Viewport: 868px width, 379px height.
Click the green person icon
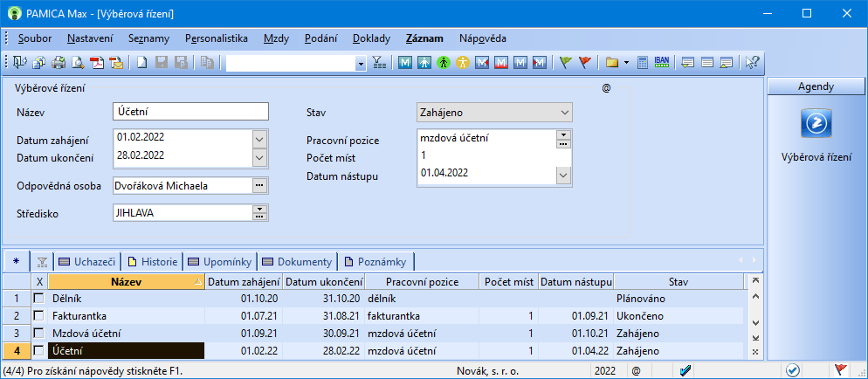(x=444, y=63)
